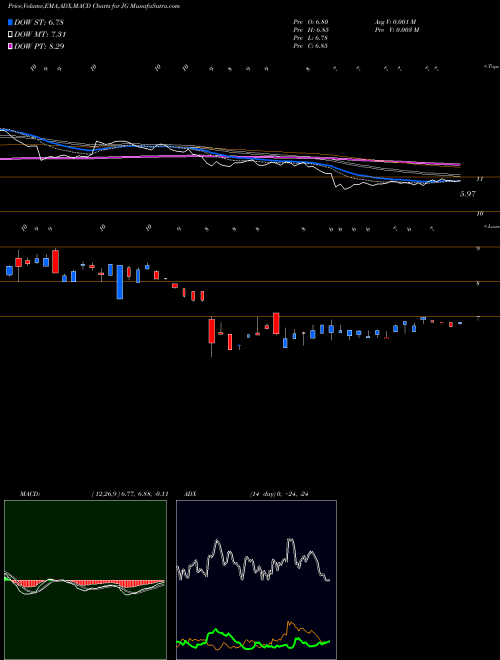Click the tall blue candlestick near 8

[x=120, y=282]
